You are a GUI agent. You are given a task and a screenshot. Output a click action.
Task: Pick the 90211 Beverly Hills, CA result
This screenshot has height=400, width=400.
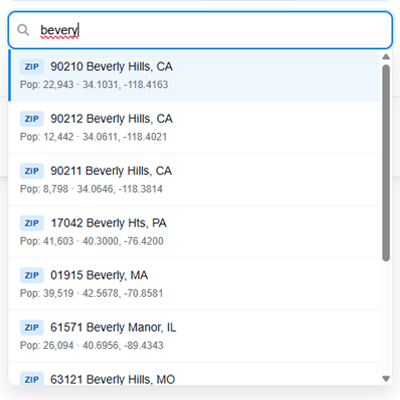pos(194,180)
